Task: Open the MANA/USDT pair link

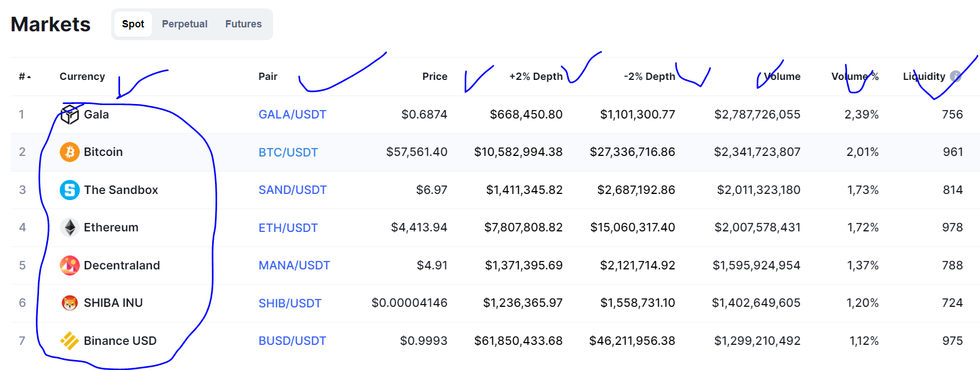Action: (x=294, y=265)
